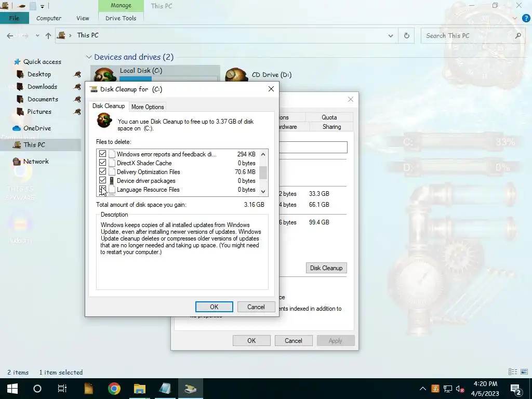Select This PC in navigation pane
Viewport: 532px width, 399px height.
(34, 144)
